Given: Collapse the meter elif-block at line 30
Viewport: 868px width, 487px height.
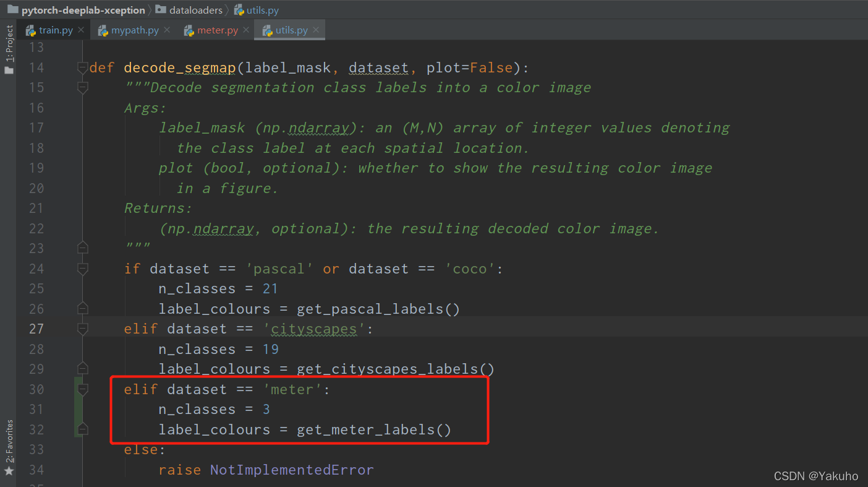Looking at the screenshot, I should [x=82, y=389].
